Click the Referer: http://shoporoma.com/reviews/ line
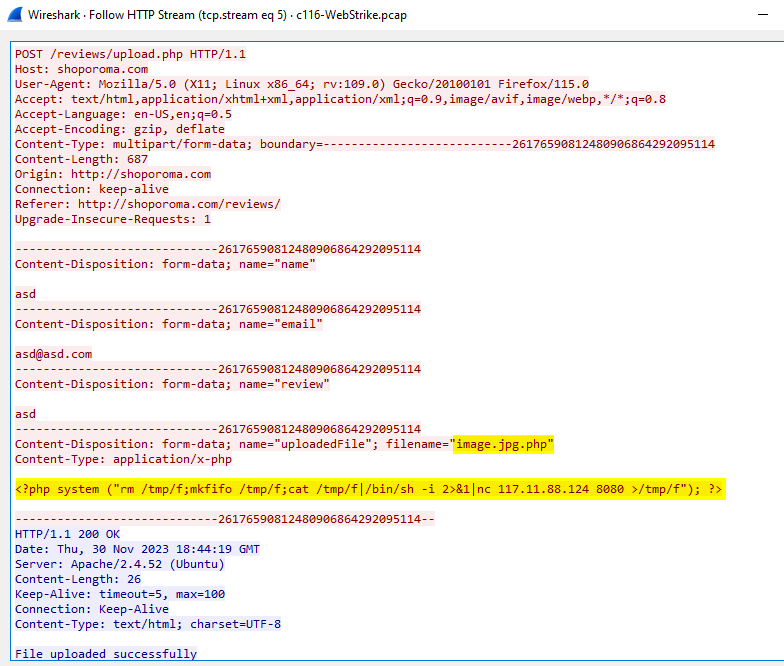 pyautogui.click(x=148, y=204)
